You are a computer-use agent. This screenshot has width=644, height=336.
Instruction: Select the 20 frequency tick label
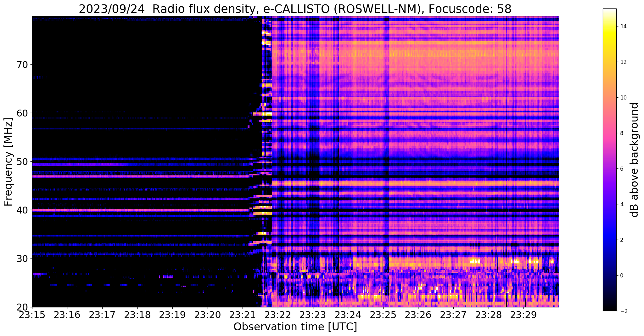(x=22, y=307)
